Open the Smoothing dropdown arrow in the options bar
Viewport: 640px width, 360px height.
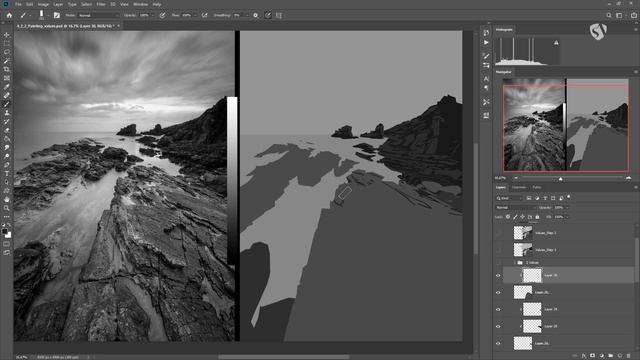point(247,15)
